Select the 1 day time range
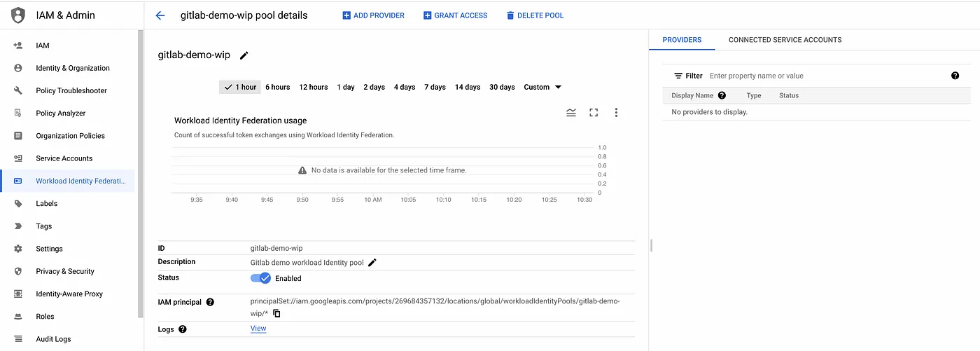980x351 pixels. (346, 87)
